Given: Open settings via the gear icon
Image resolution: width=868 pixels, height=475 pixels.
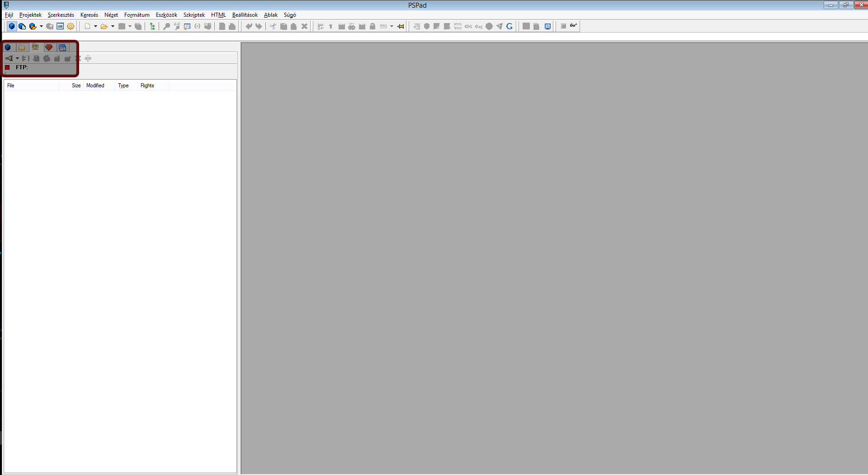Looking at the screenshot, I should point(71,26).
